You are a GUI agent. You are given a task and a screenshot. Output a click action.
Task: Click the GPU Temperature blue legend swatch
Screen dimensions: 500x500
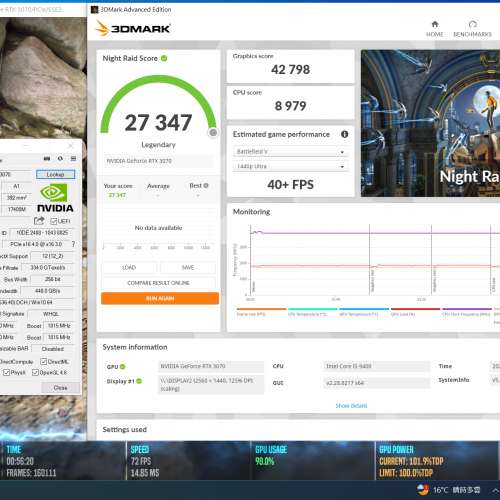(x=364, y=309)
